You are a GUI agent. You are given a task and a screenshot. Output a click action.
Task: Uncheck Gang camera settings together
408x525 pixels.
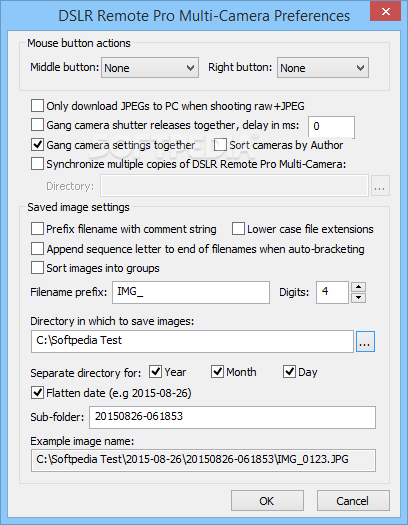37,145
